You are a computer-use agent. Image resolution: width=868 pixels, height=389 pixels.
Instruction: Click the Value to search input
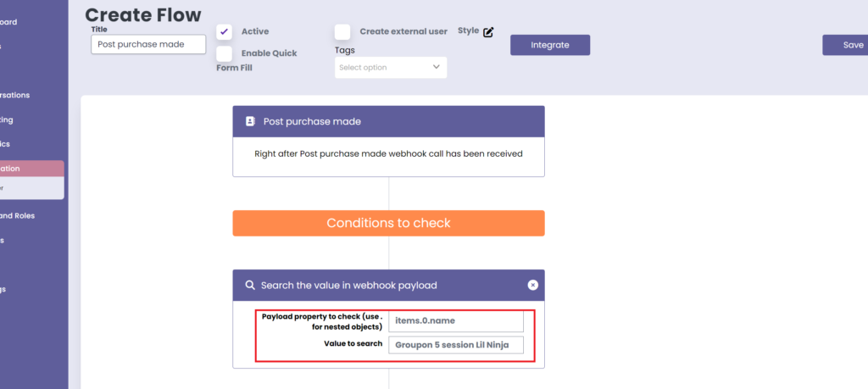[x=456, y=345]
